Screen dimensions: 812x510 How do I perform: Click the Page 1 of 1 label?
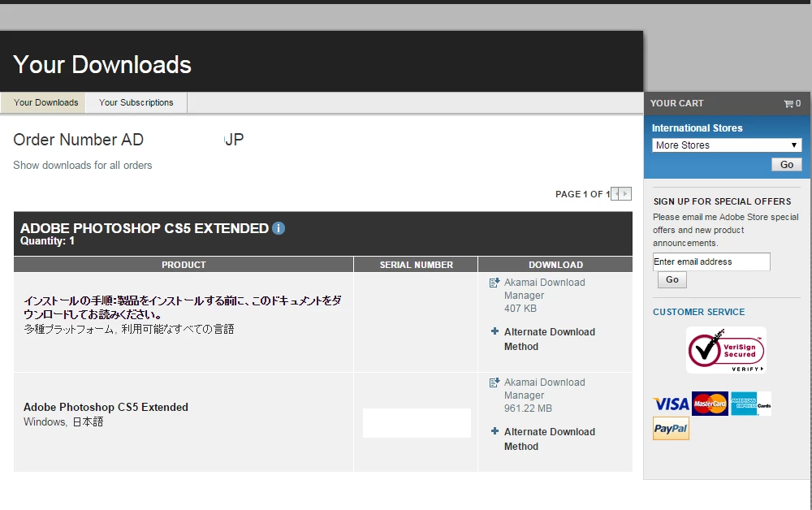pos(582,194)
